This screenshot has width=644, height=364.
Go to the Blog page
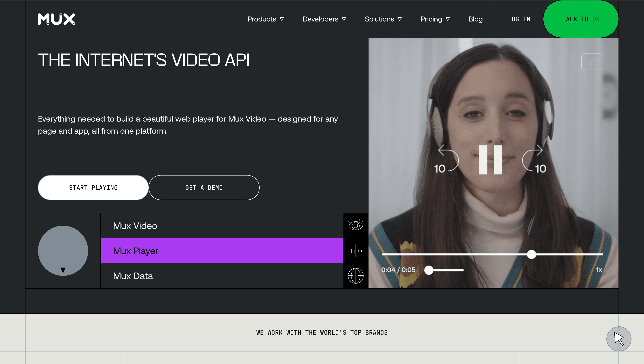(475, 19)
